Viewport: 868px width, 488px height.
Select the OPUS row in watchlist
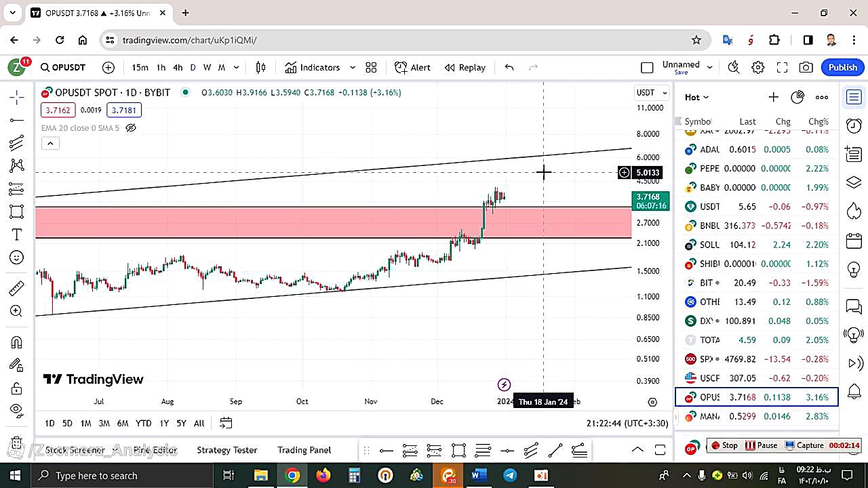pyautogui.click(x=757, y=396)
